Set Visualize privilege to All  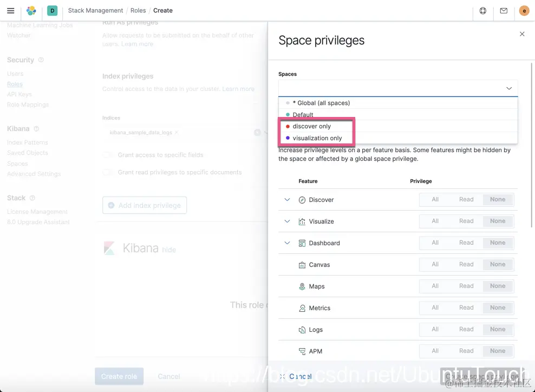click(435, 221)
